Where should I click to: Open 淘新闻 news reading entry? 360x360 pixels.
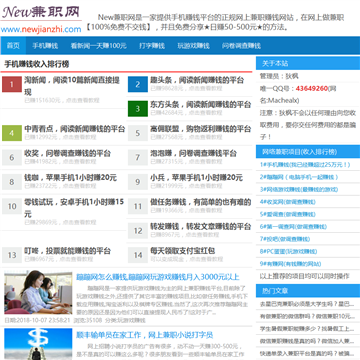(72, 86)
